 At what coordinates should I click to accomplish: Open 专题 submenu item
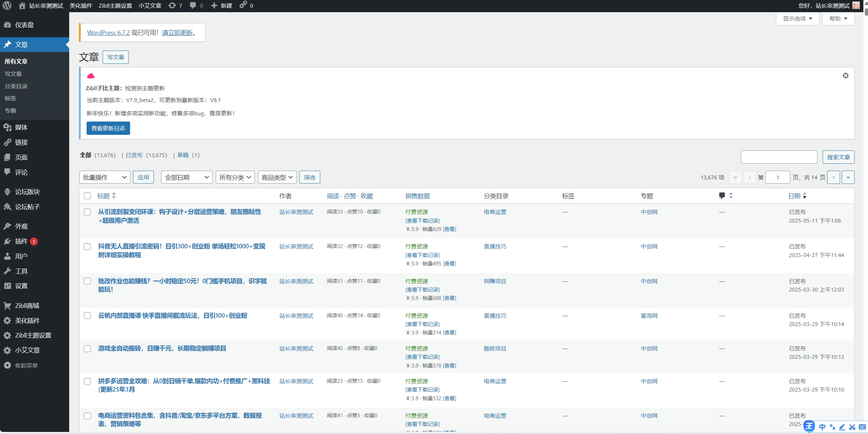point(10,110)
